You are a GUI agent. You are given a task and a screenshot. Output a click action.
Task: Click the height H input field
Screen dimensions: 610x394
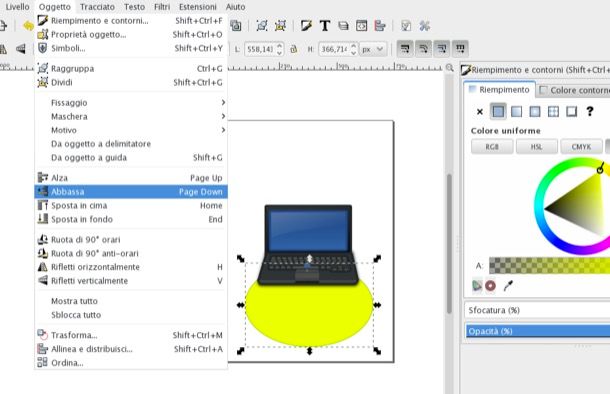point(334,49)
